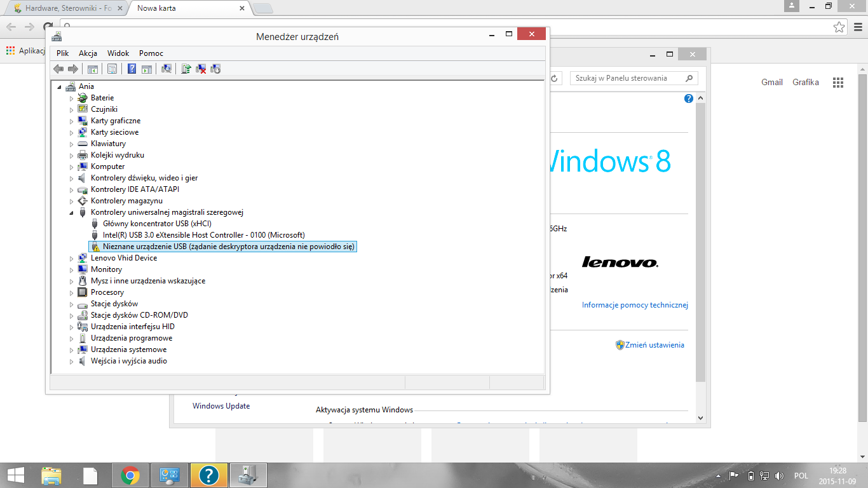Viewport: 868px width, 488px height.
Task: Click the Back arrow in Device Manager toolbar
Action: pyautogui.click(x=58, y=69)
